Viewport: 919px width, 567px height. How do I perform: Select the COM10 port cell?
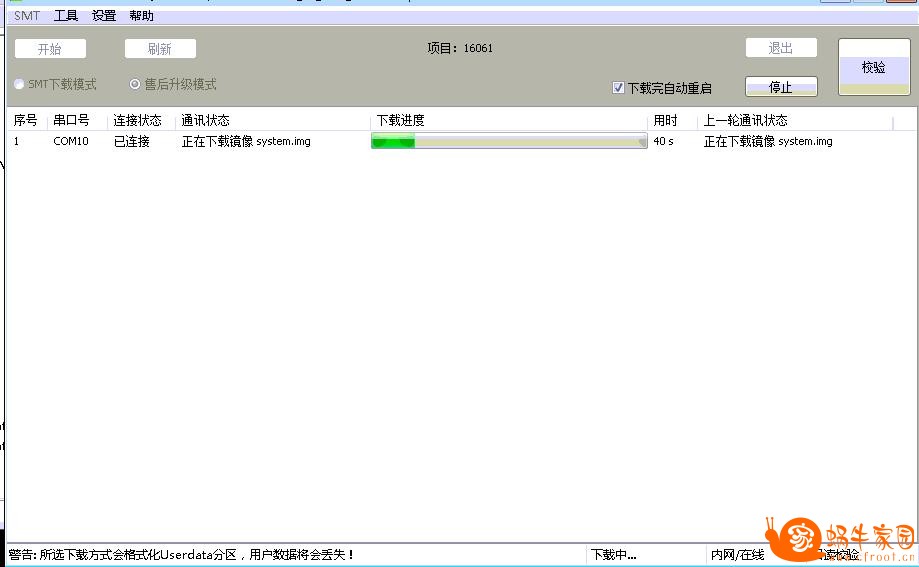[71, 141]
